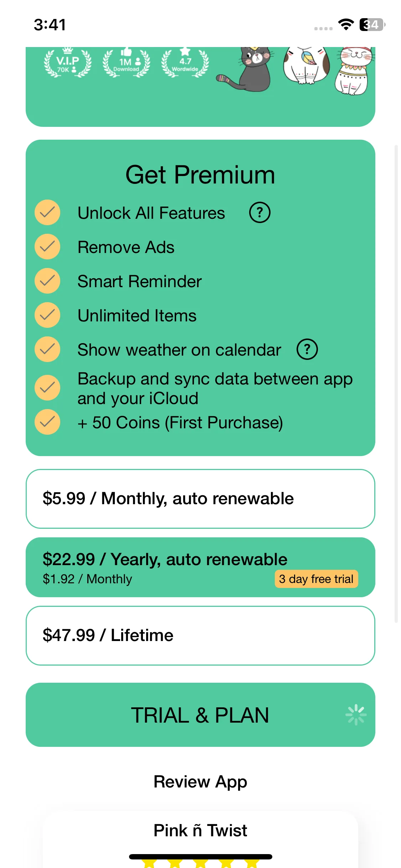This screenshot has height=868, width=401.
Task: Tap the 3 day free trial badge
Action: (316, 579)
